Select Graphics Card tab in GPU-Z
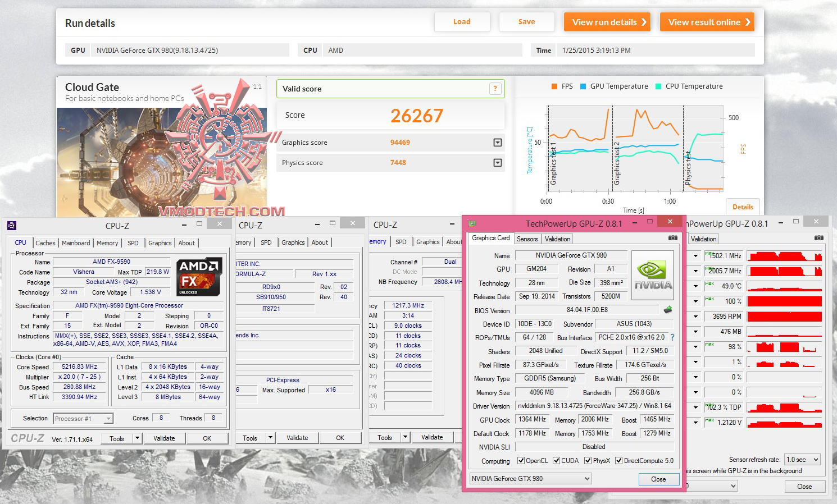 491,238
